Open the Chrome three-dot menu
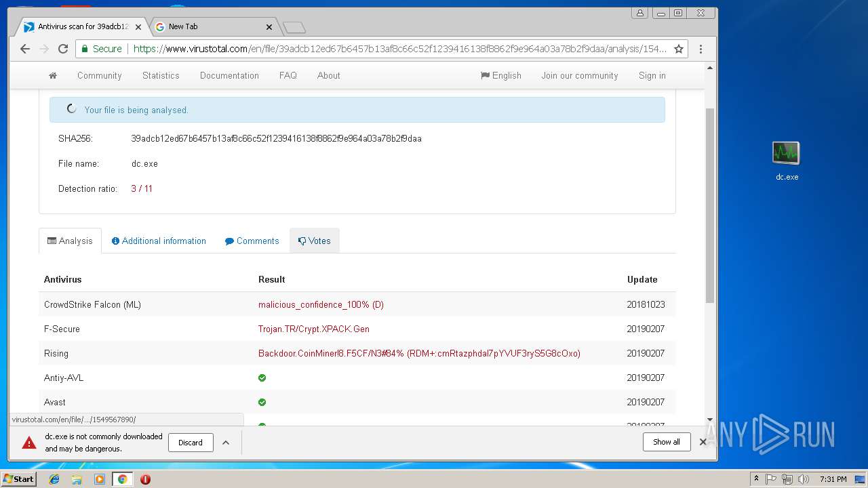Image resolution: width=868 pixels, height=488 pixels. [701, 49]
